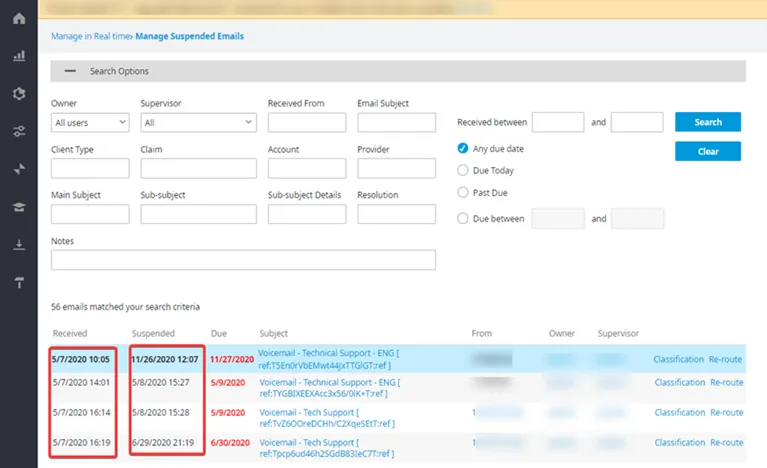Screen dimensions: 767x468
Task: Click the gear settings sidebar icon
Action: 19,93
